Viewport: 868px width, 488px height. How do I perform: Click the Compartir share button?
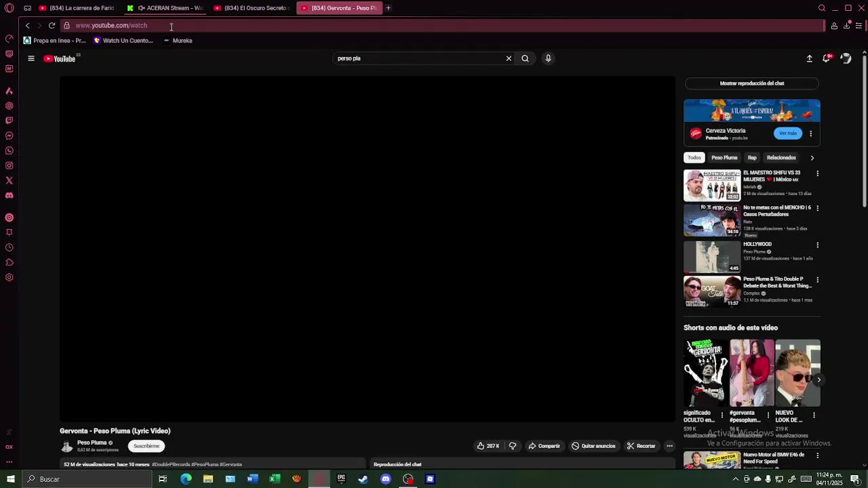pyautogui.click(x=544, y=446)
